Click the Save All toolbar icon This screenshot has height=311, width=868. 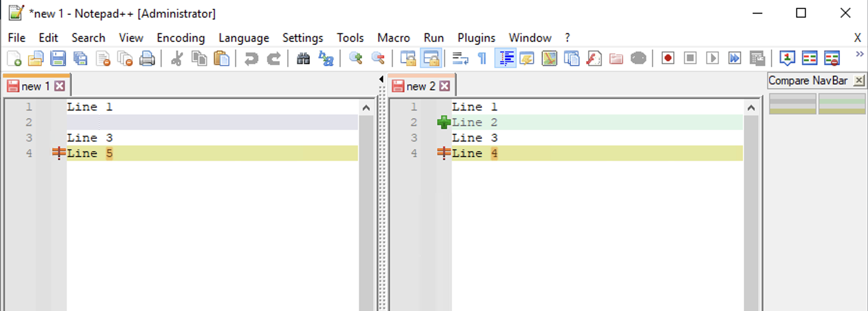[80, 59]
